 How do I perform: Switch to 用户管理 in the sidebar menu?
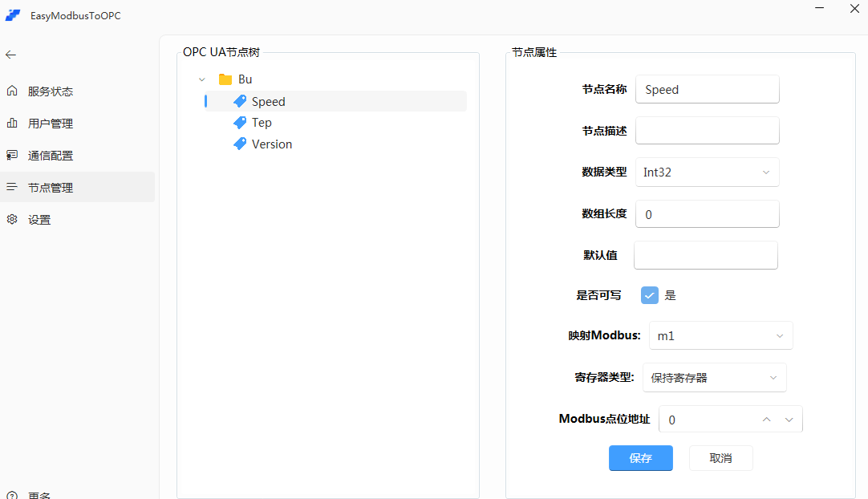(x=48, y=123)
